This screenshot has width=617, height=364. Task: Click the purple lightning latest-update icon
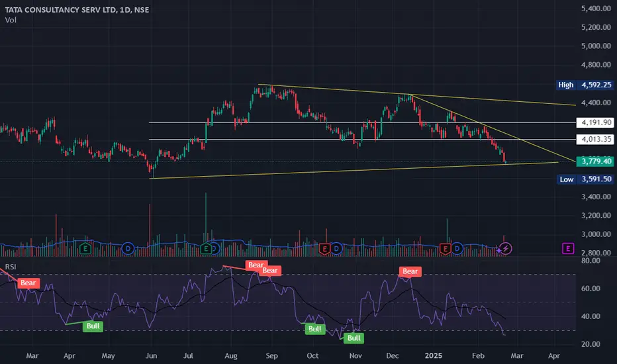(506, 249)
